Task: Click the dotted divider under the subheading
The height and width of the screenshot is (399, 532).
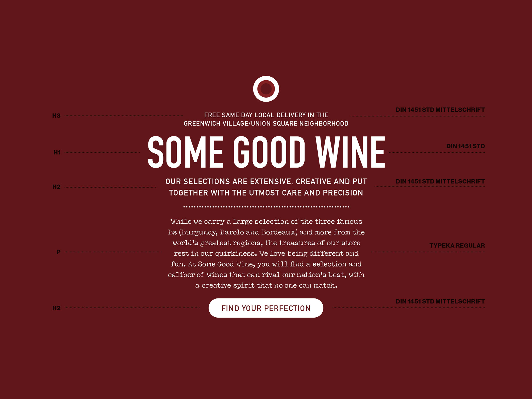Action: click(x=266, y=207)
